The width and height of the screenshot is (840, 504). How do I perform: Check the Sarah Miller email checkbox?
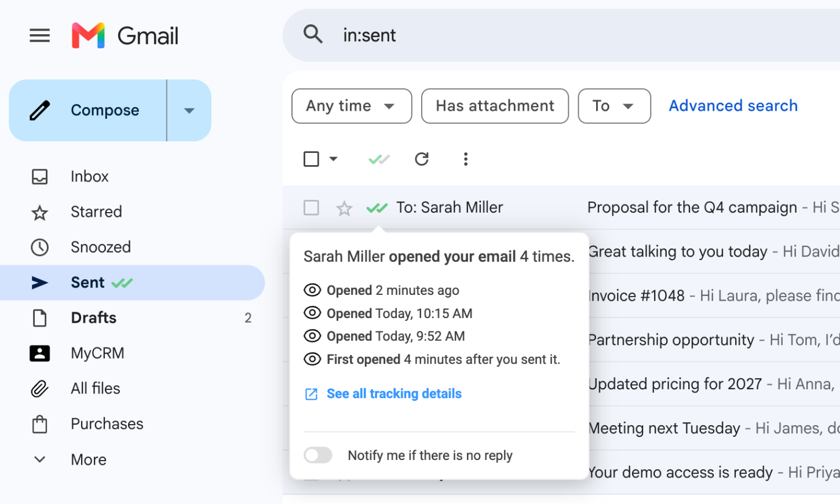click(x=311, y=207)
